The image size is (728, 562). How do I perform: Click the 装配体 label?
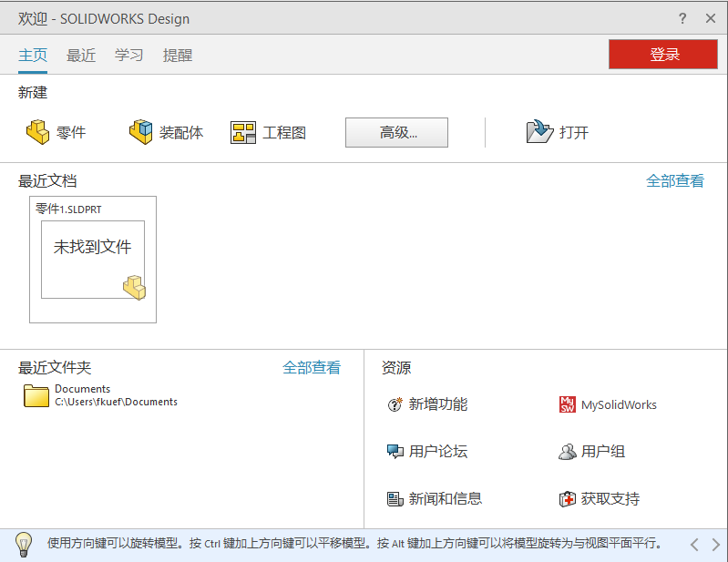click(x=181, y=133)
